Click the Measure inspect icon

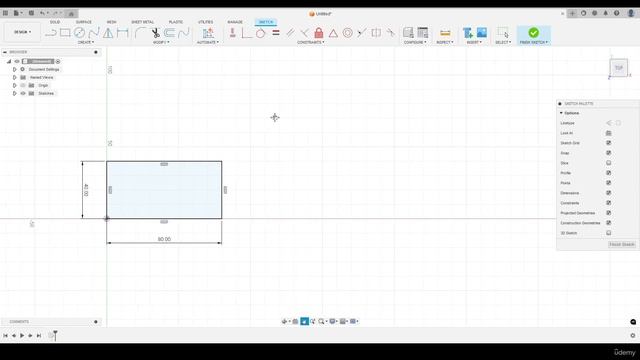click(x=445, y=33)
